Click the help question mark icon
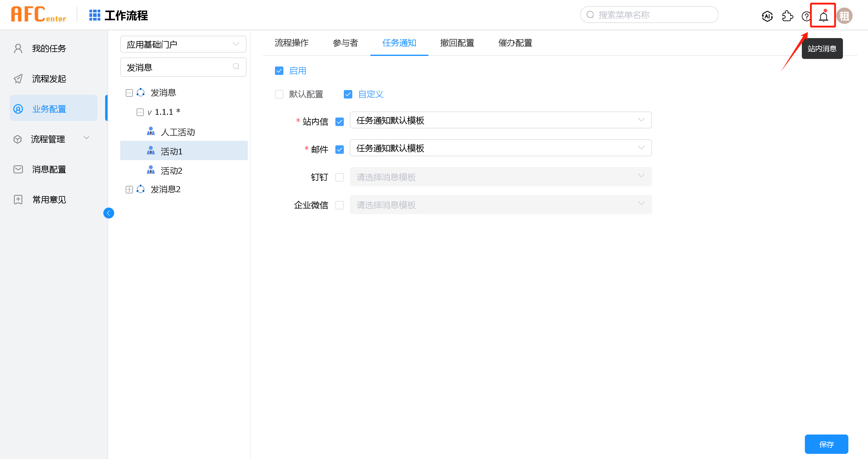 (x=806, y=16)
